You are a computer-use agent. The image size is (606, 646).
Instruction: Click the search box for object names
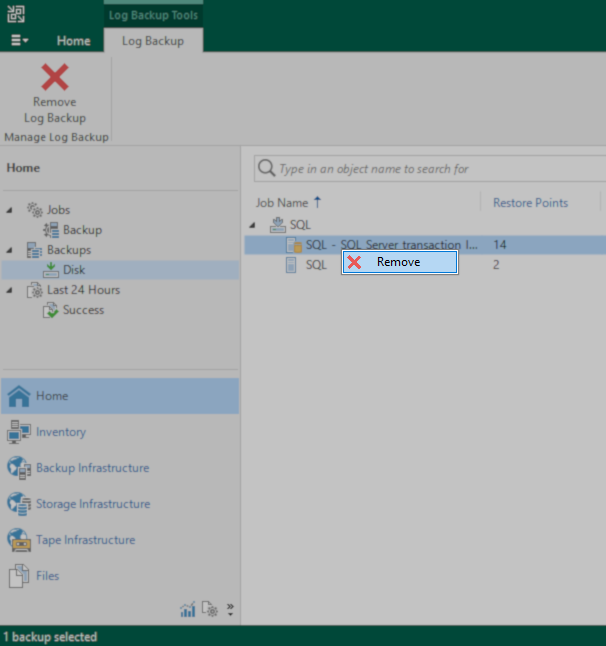point(430,169)
